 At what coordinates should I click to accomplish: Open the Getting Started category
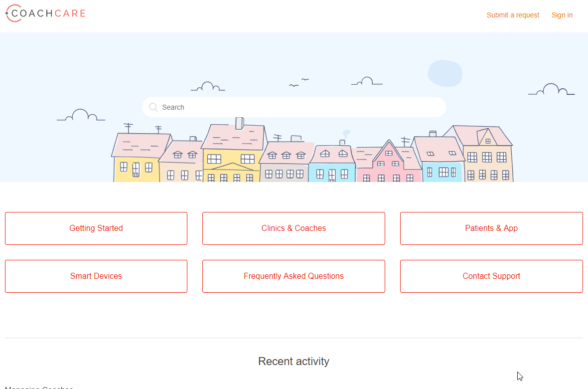(x=96, y=228)
